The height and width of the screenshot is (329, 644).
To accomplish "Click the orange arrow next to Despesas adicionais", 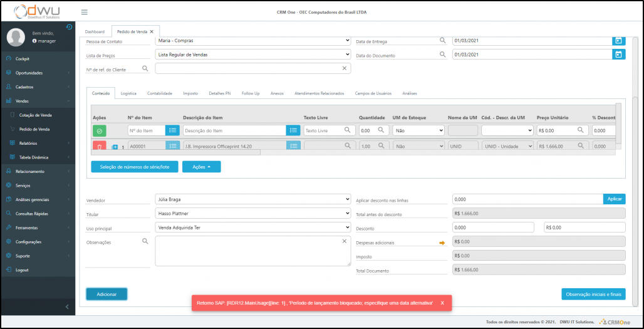I will coord(442,242).
